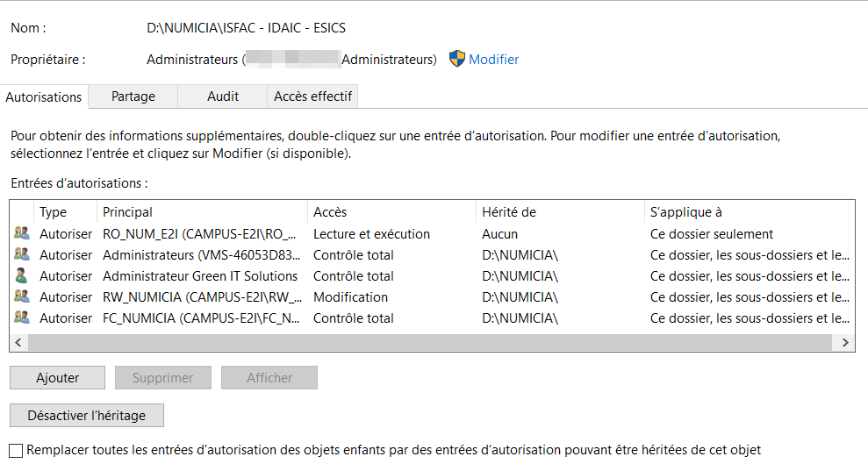The width and height of the screenshot is (868, 471).
Task: Enable replacing child object permission entries checkbox
Action: [x=16, y=451]
